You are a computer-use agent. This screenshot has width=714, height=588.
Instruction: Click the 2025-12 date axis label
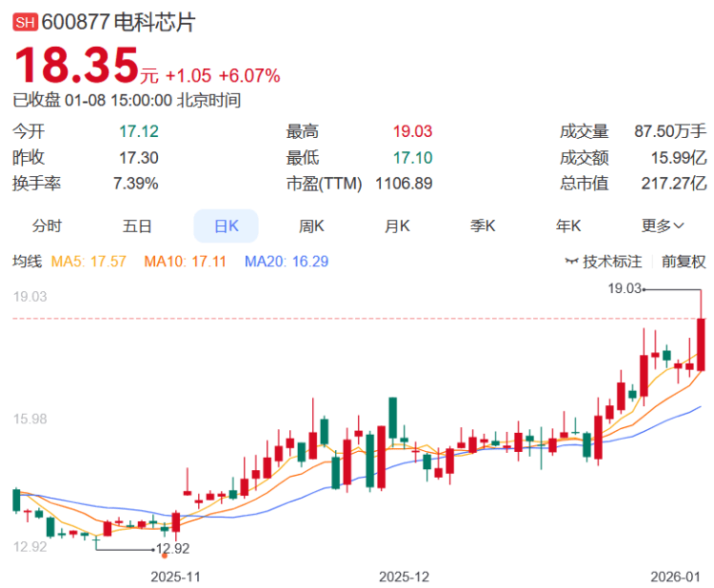tap(404, 577)
